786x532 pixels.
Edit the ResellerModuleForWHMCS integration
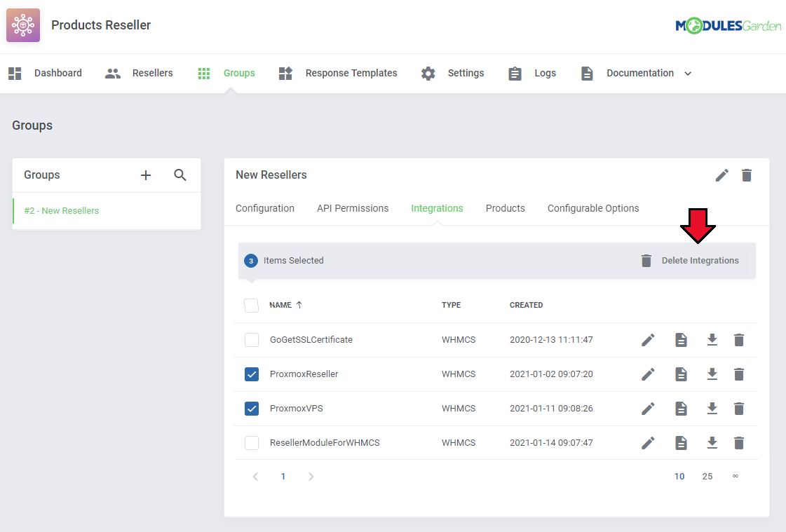pyautogui.click(x=648, y=443)
